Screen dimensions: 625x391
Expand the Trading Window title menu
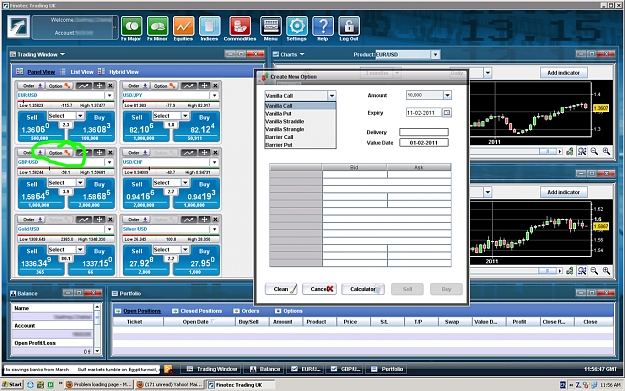click(63, 55)
